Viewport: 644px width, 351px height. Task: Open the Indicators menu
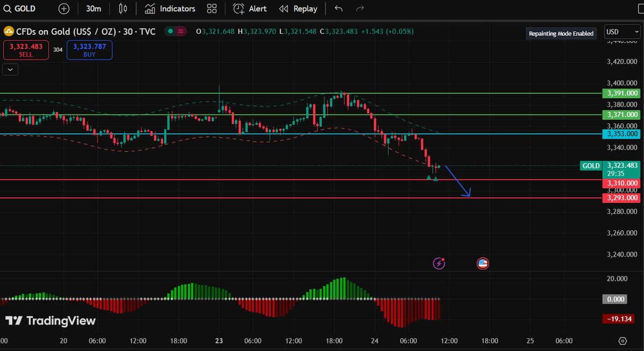click(170, 9)
